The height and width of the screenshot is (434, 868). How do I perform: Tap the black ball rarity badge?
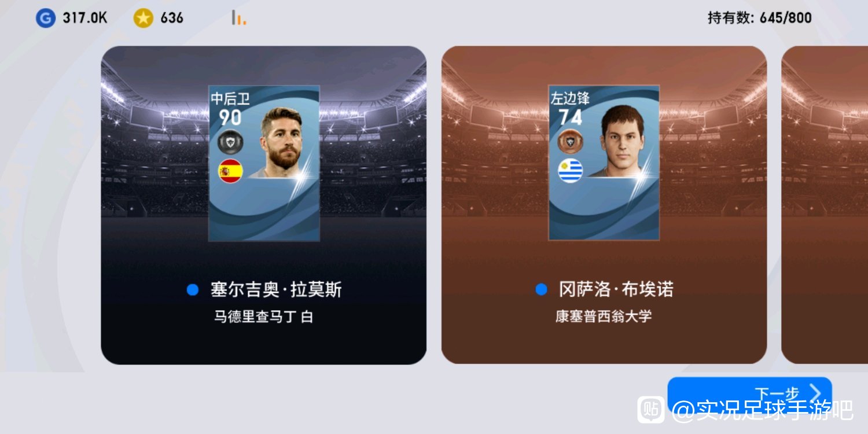(x=230, y=142)
